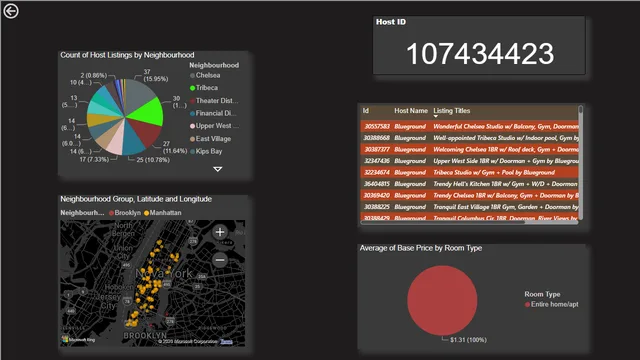Viewport: 640px width, 360px height.
Task: Click the Microsoft Bing logo on map
Action: click(78, 339)
